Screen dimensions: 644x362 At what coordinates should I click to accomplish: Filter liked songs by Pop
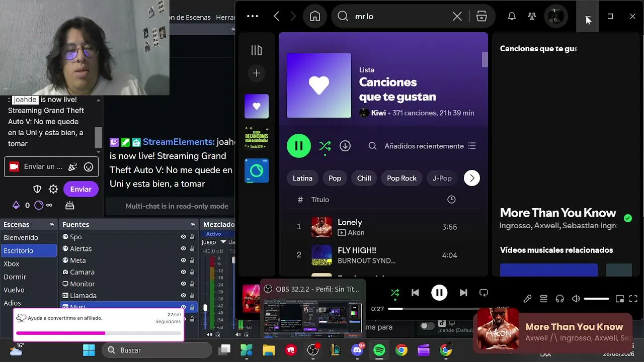pyautogui.click(x=335, y=178)
